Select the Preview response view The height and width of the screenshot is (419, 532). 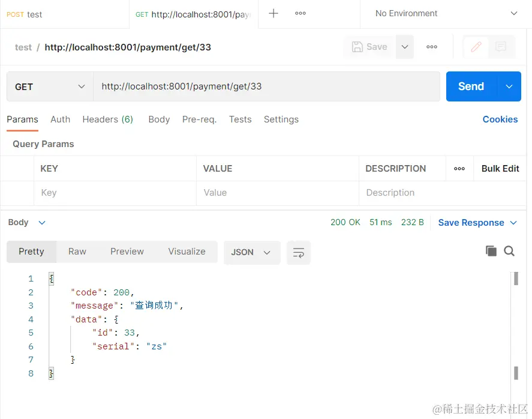point(127,252)
